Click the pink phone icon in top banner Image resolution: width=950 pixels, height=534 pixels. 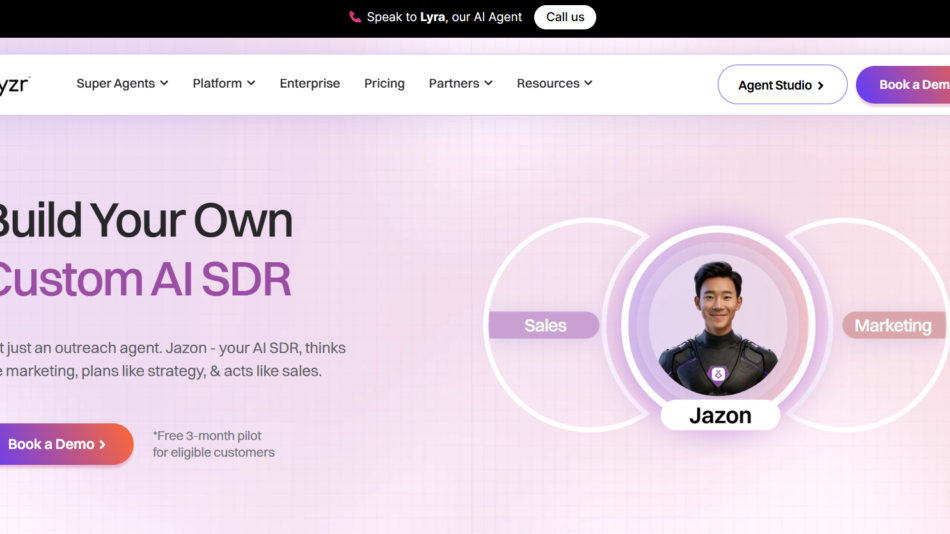pos(355,17)
